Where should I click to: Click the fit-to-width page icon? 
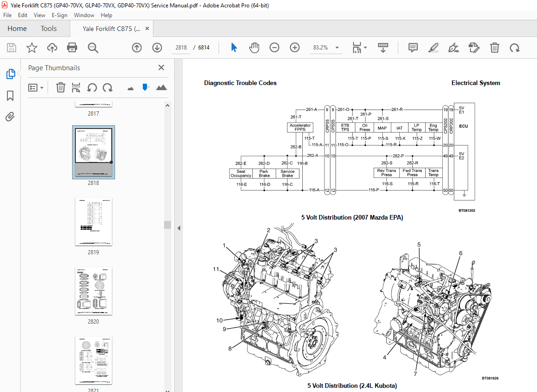[x=357, y=48]
